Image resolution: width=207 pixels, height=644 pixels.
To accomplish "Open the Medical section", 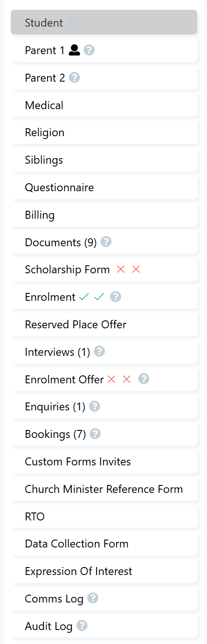I will [105, 105].
